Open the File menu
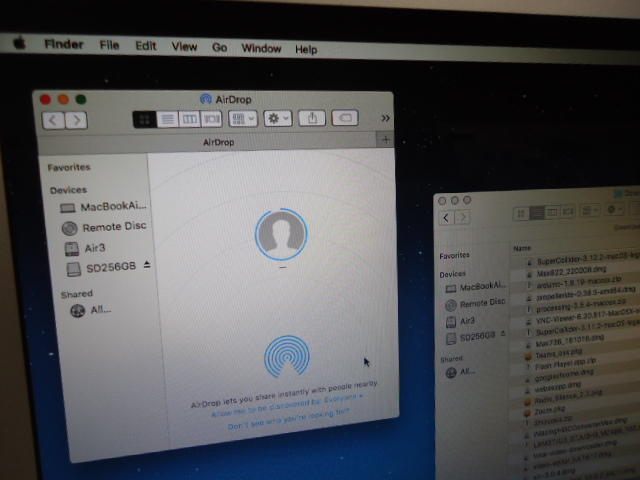This screenshot has width=640, height=480. [x=109, y=45]
